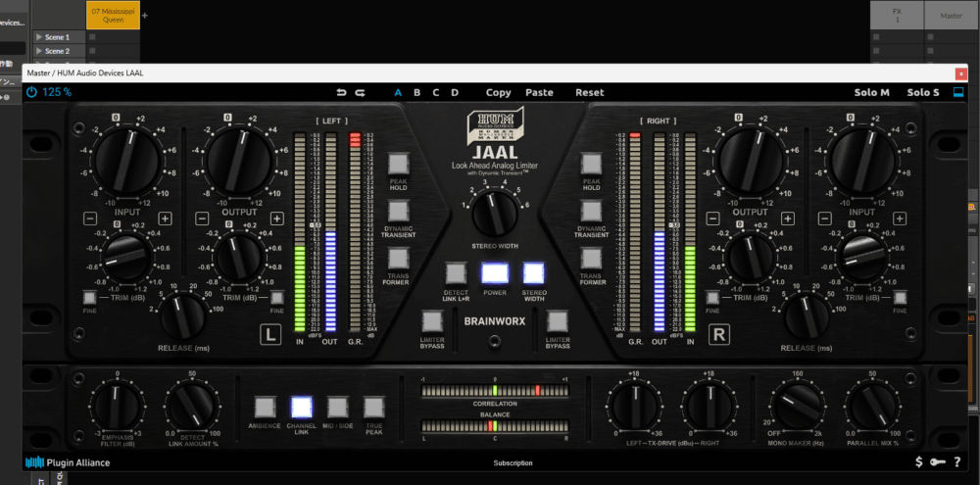Select the D7 Mississippi Queen track header

pos(113,15)
